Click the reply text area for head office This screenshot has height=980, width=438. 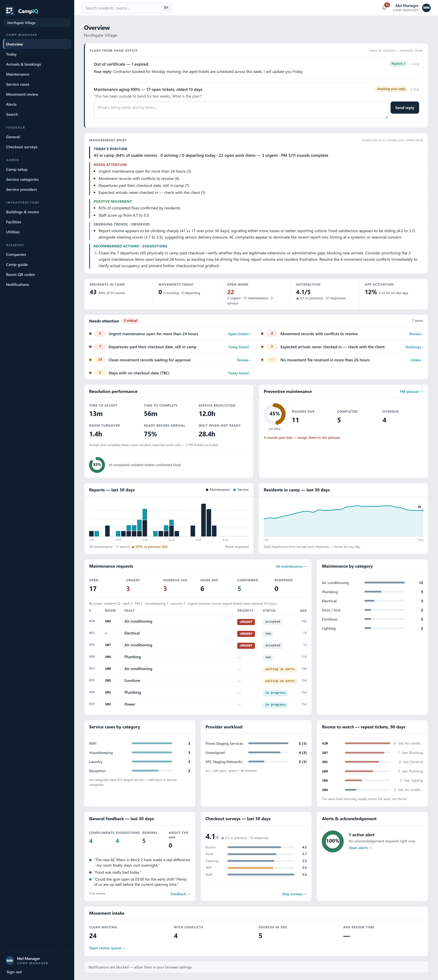(x=241, y=110)
